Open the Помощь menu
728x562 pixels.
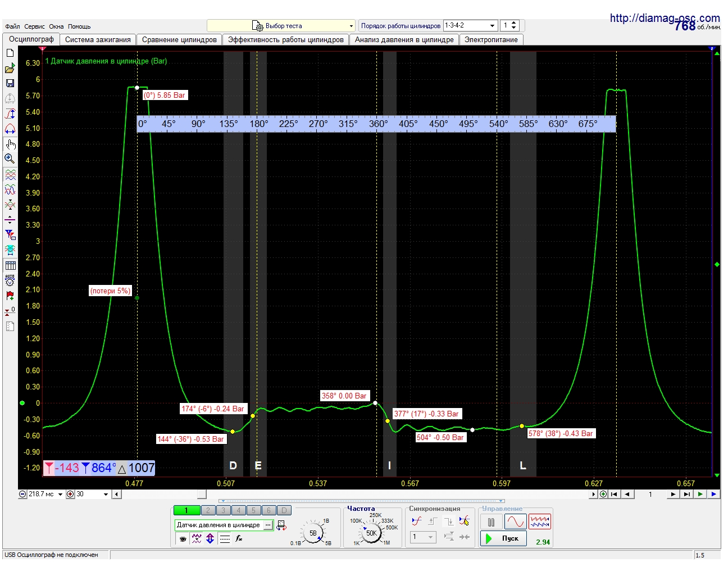point(79,26)
